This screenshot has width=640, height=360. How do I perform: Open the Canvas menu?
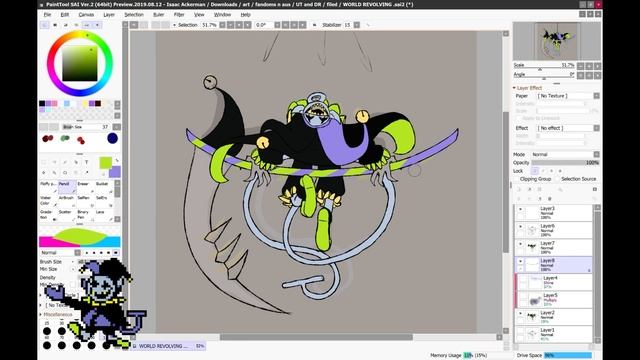point(86,14)
